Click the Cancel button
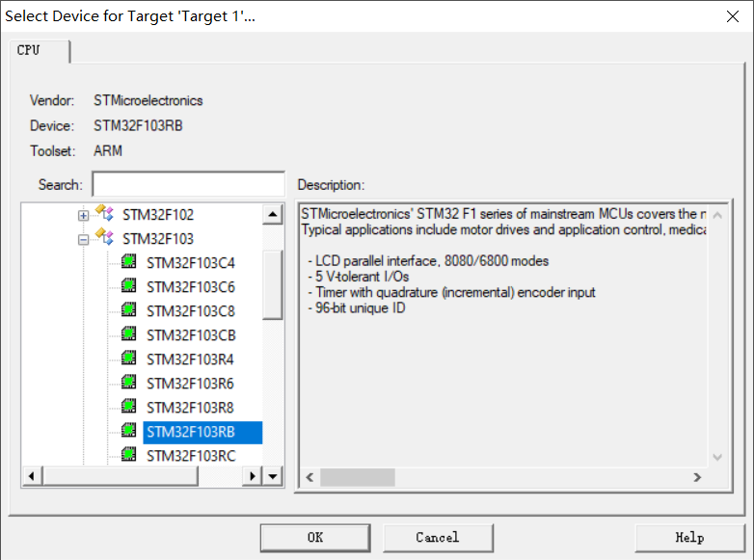 click(x=438, y=538)
